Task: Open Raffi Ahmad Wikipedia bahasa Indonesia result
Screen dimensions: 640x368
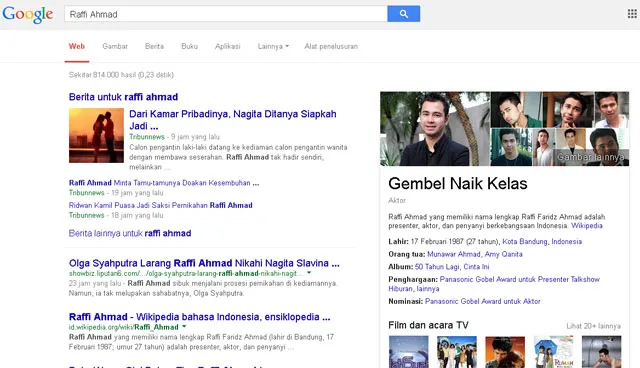Action: (x=200, y=317)
